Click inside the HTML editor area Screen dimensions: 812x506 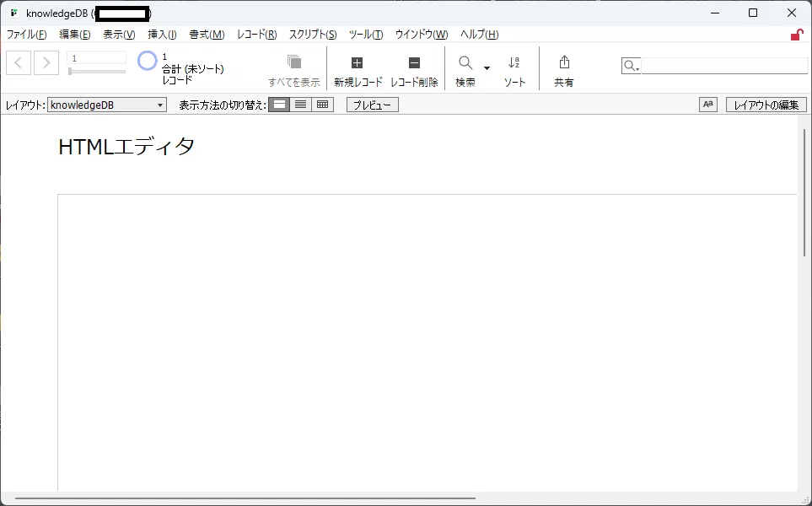(x=428, y=342)
